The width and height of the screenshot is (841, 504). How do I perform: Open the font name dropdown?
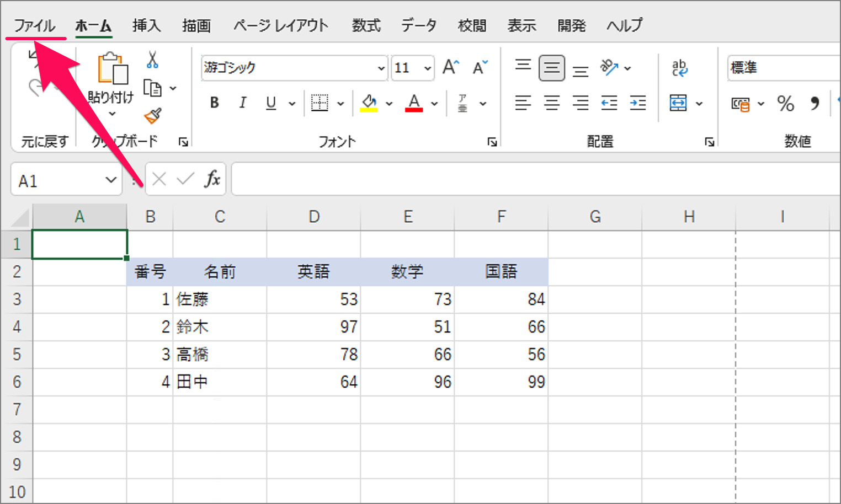[x=381, y=68]
